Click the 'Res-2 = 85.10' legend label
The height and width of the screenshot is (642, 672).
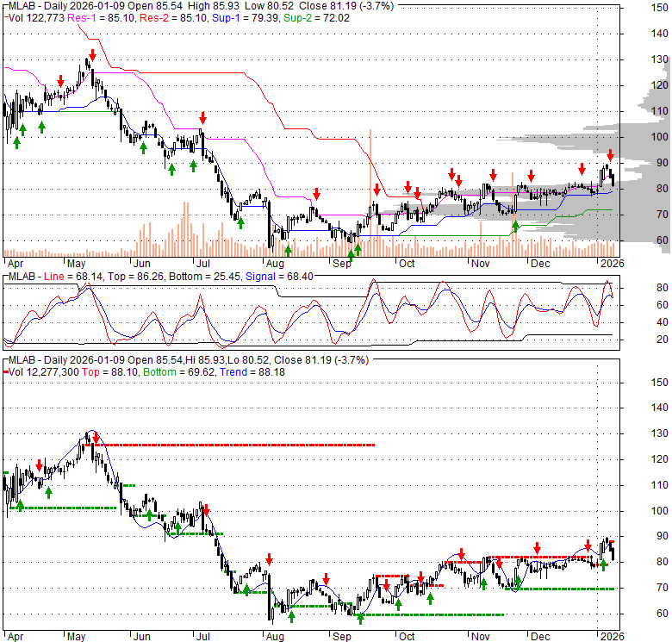tap(173, 18)
